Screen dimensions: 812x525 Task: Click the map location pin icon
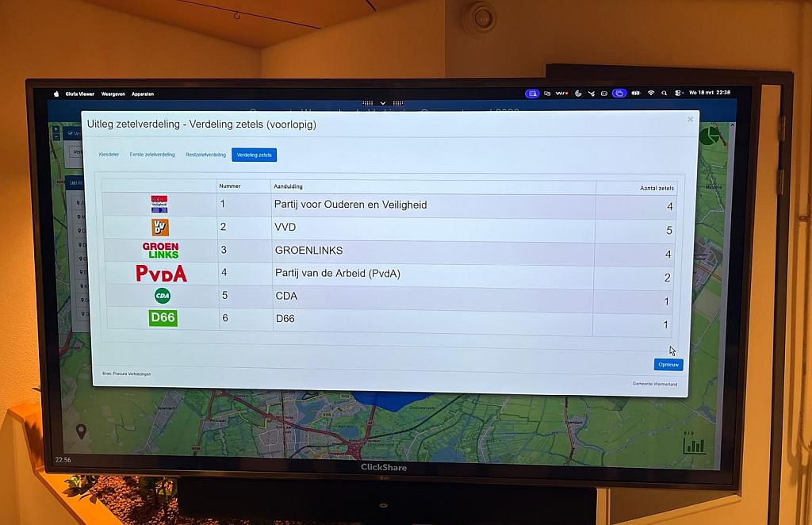pyautogui.click(x=81, y=431)
